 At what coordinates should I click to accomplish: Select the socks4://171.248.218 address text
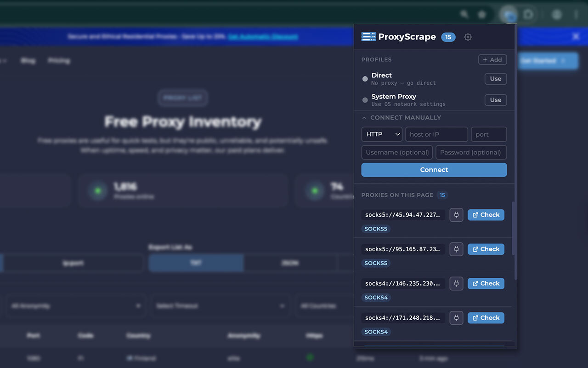(403, 318)
